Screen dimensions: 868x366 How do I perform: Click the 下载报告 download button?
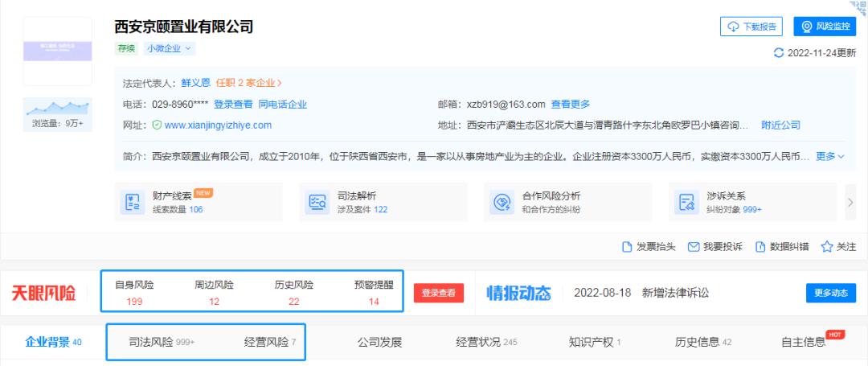pos(751,27)
